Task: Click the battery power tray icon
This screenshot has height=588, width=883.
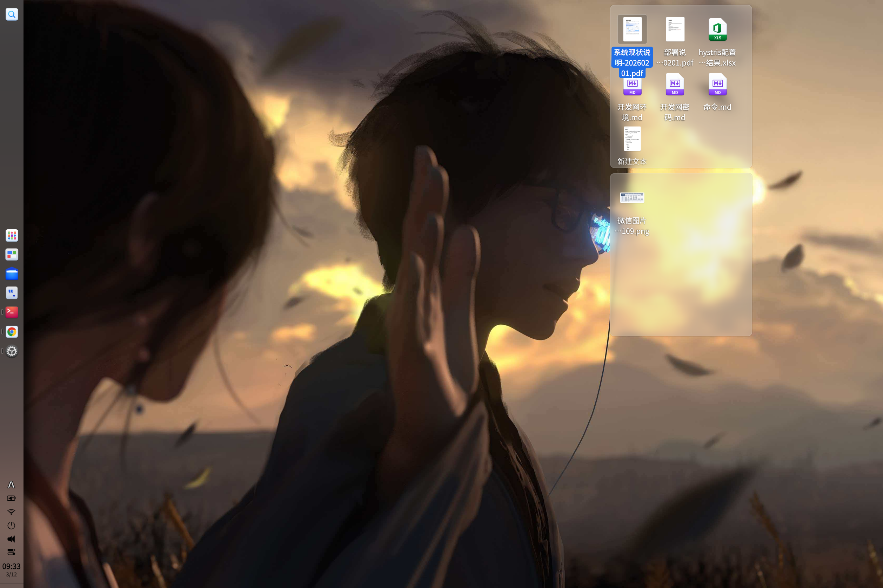Action: click(11, 498)
